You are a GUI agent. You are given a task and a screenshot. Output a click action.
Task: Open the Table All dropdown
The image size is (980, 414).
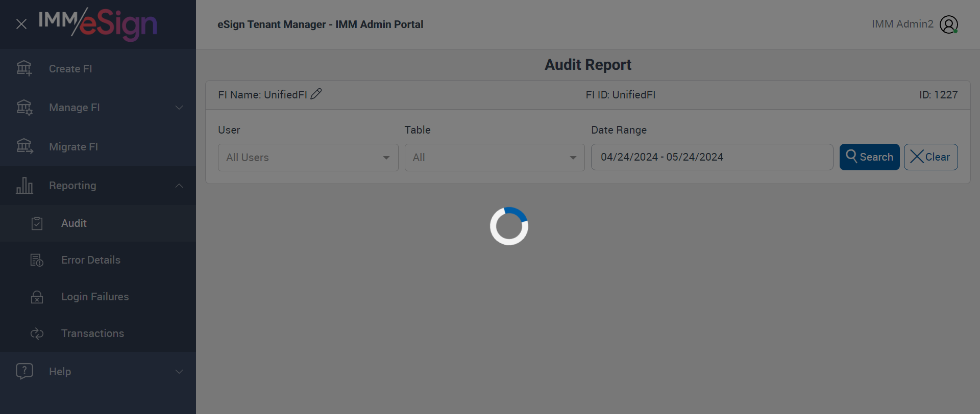tap(495, 158)
